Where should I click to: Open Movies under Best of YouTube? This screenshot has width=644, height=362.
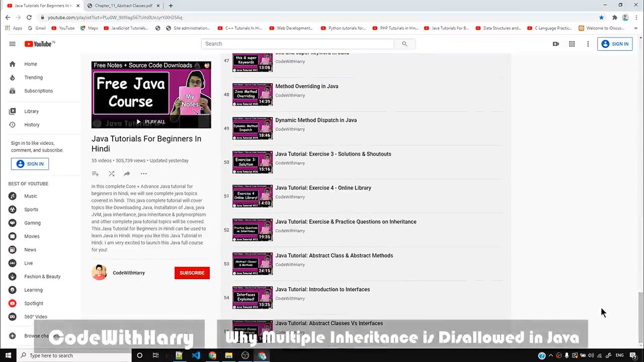click(32, 236)
